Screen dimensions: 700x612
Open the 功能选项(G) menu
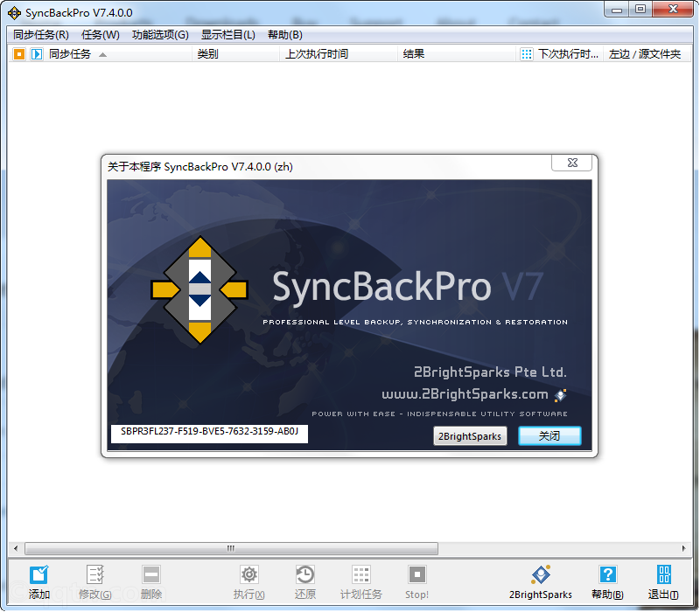[x=160, y=35]
